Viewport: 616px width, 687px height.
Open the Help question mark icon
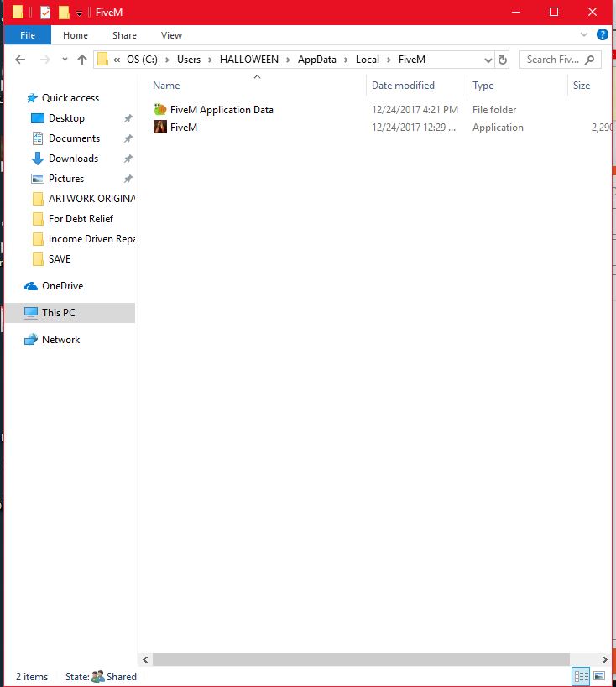pos(603,34)
